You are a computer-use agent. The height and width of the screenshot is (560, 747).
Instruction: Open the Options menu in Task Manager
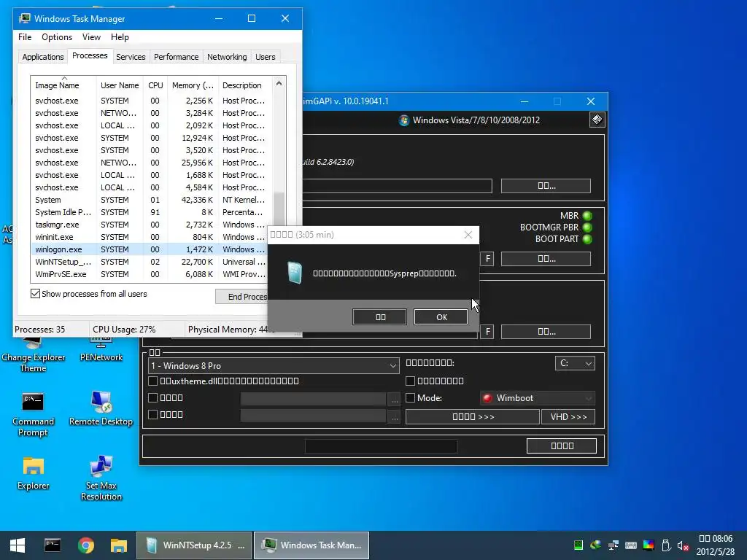point(57,37)
